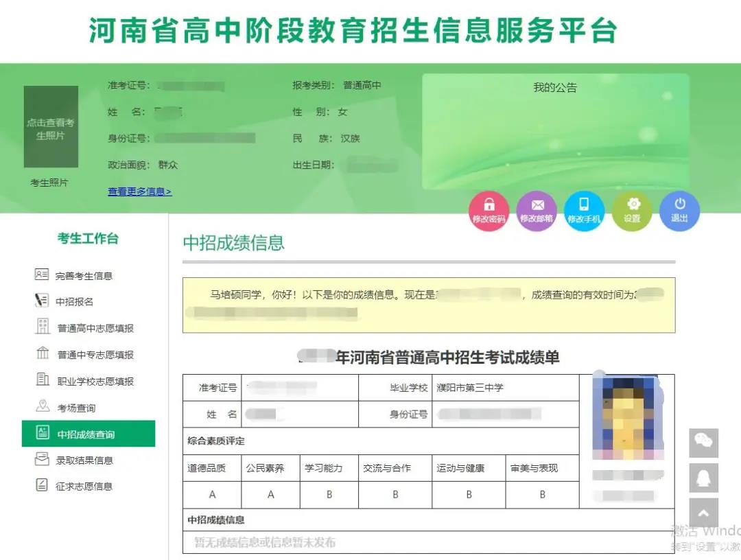
Task: Click the 我的公告 announcement panel
Action: click(555, 130)
